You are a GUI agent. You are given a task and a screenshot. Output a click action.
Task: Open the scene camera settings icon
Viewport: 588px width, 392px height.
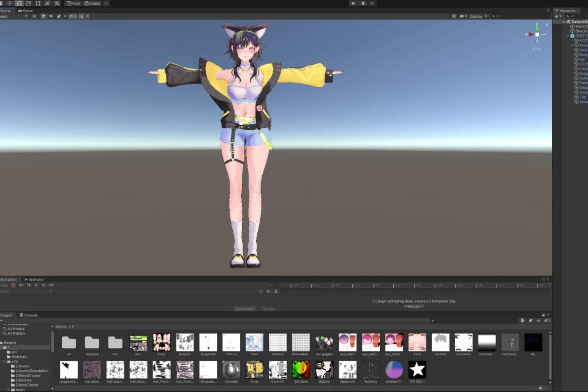[x=463, y=16]
